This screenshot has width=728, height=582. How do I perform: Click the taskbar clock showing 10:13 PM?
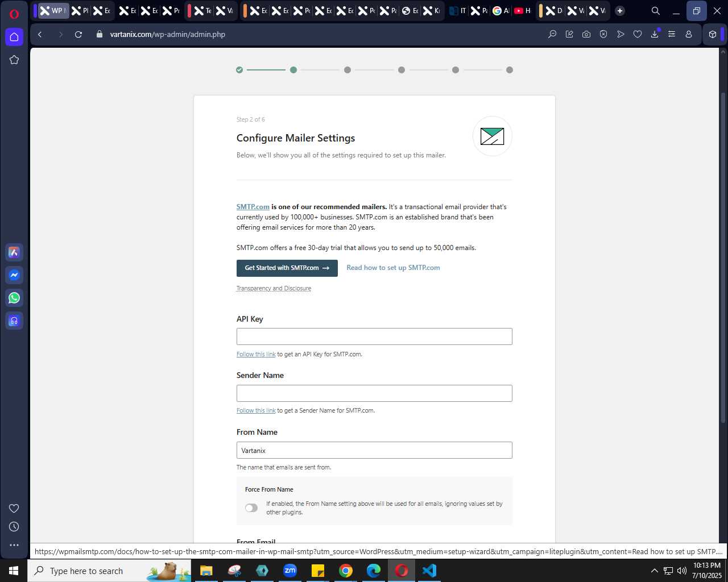[x=707, y=571]
